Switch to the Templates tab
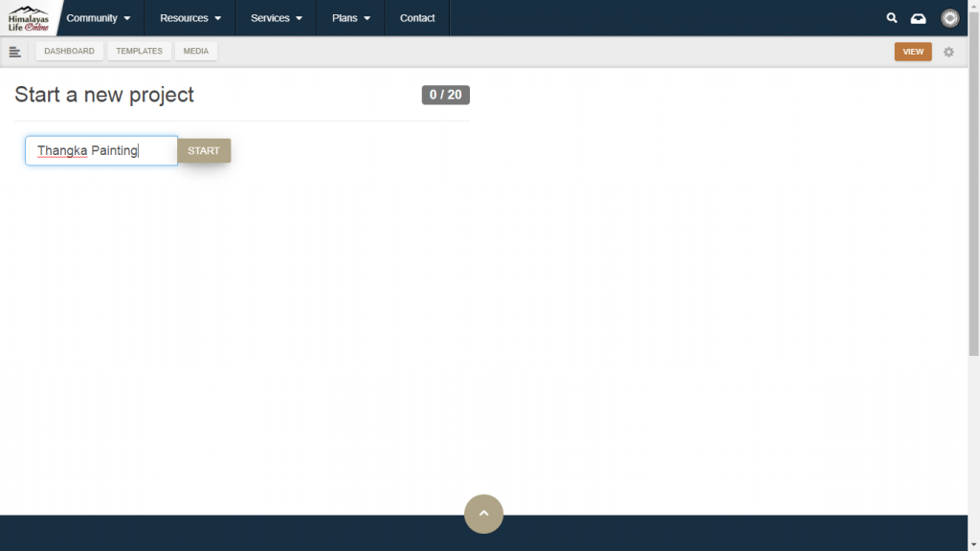980x551 pixels. pos(139,52)
